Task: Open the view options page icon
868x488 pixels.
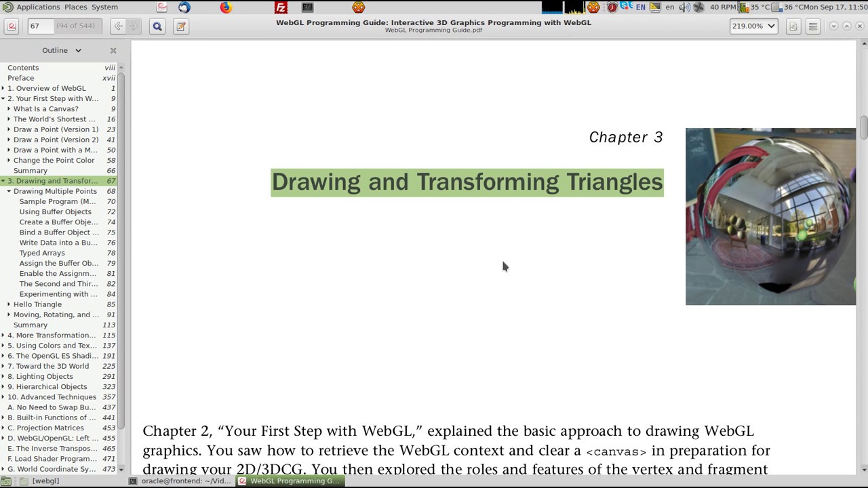Action: tap(793, 26)
